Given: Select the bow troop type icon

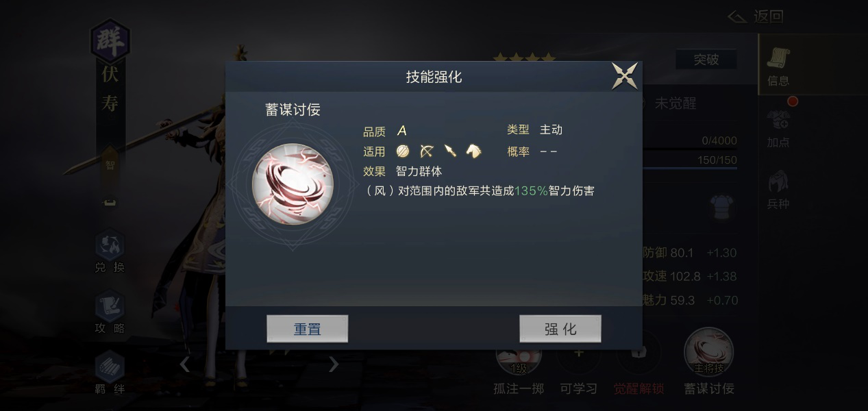Looking at the screenshot, I should 427,151.
